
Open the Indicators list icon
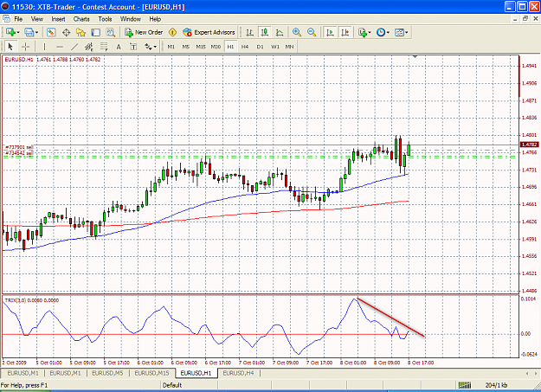(363, 32)
